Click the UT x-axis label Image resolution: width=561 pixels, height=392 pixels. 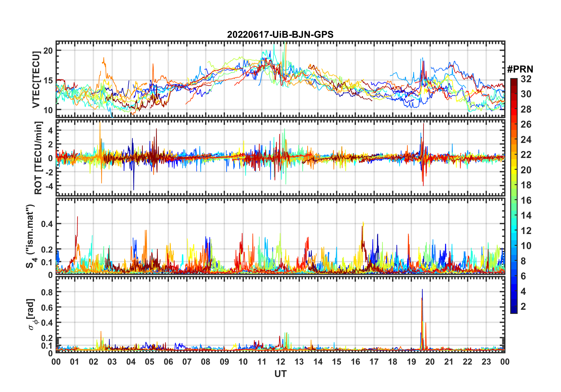coord(280,374)
